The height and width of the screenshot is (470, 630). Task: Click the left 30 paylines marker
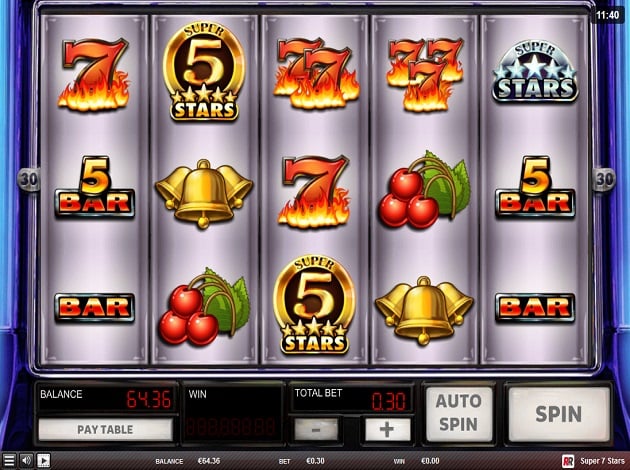tap(29, 179)
